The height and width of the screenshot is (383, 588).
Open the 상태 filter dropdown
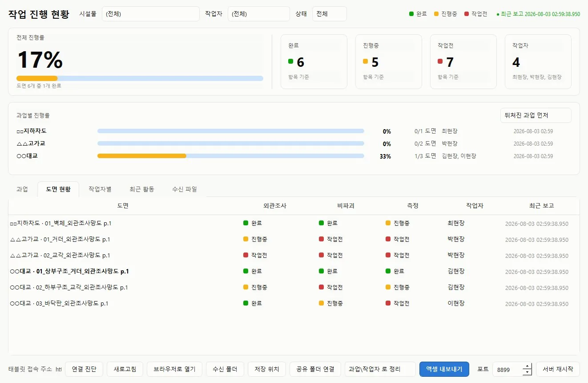(x=329, y=14)
